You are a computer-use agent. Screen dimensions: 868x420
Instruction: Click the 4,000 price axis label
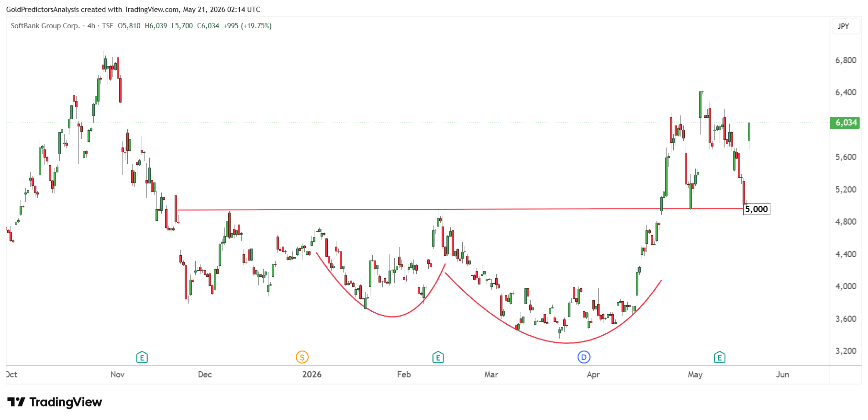[846, 286]
